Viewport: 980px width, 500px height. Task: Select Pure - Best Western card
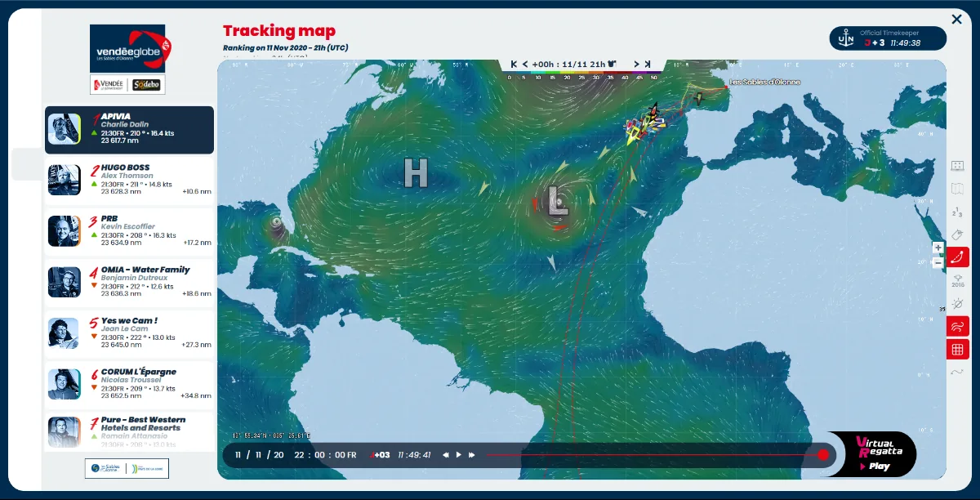click(x=129, y=431)
